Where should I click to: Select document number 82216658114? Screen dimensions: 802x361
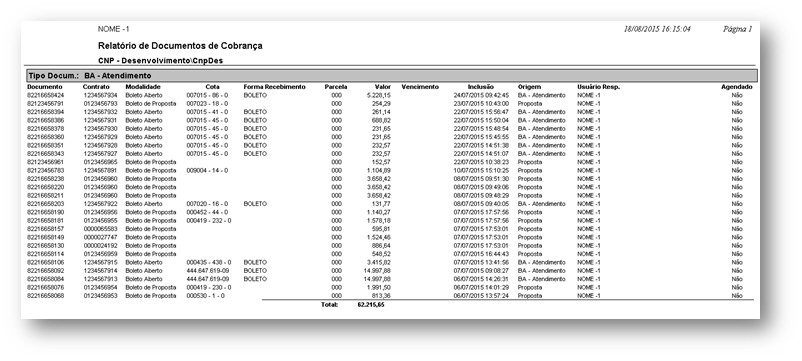click(46, 254)
